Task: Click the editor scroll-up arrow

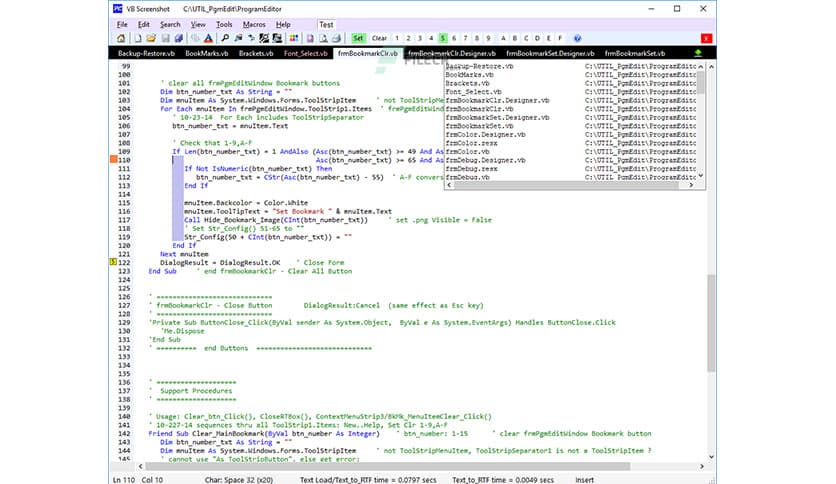Action: 711,67
